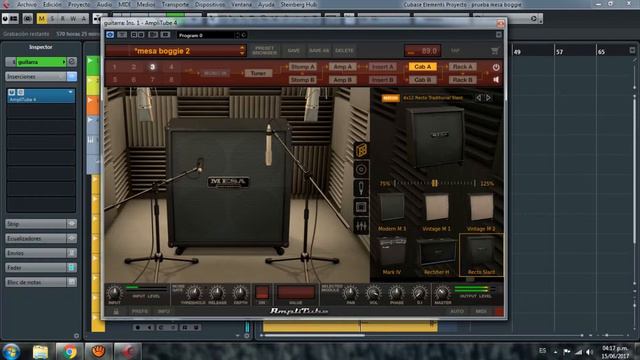Toggle the AmpliTube 4 insert power button

pos(12,93)
